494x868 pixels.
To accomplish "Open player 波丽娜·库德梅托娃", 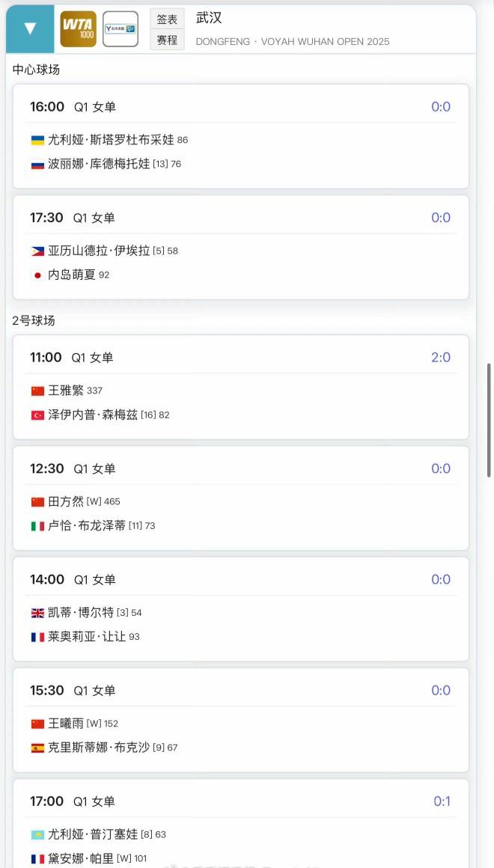I will (x=99, y=164).
